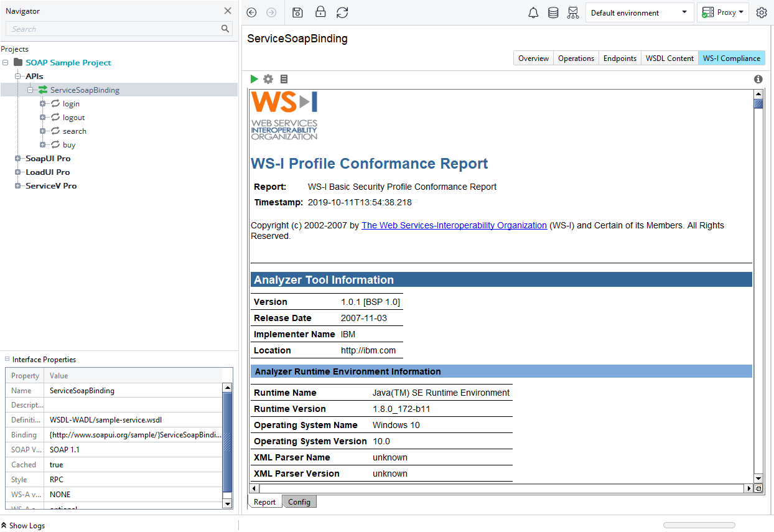Image resolution: width=774 pixels, height=532 pixels.
Task: Collapse the SOAP Sample Project node
Action: (x=6, y=62)
